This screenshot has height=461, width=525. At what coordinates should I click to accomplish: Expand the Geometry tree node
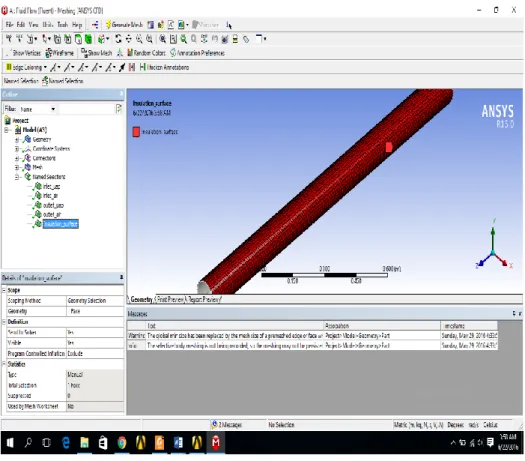tap(17, 139)
